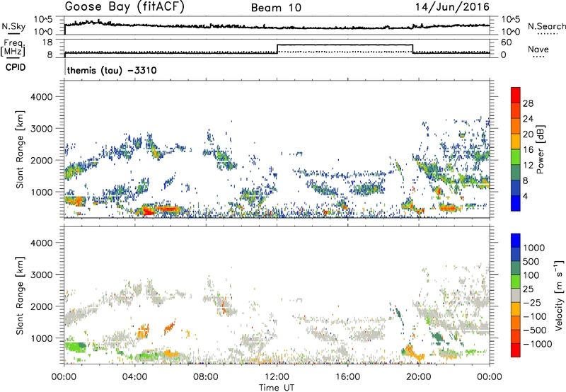Click the '16:00' time tick label
This screenshot has height=392, width=566.
(347, 377)
